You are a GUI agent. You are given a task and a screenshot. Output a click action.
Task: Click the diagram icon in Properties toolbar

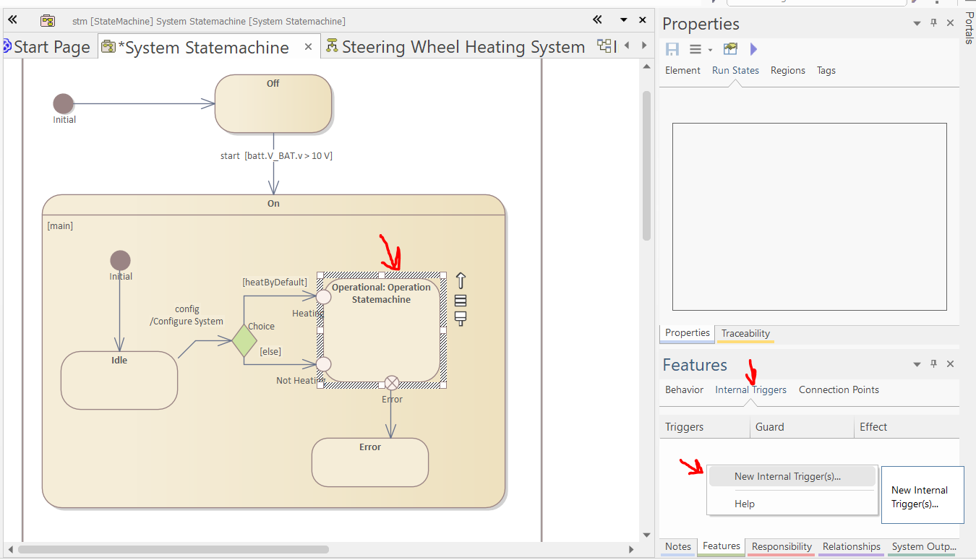[x=730, y=49]
